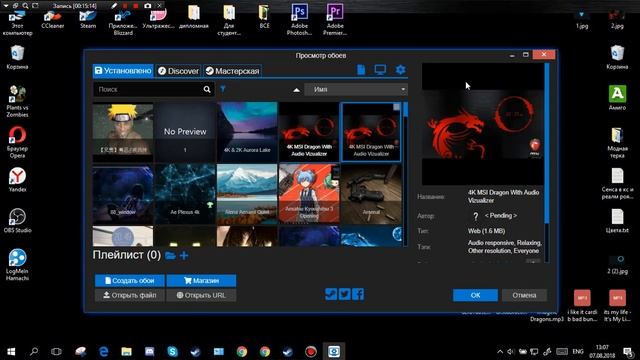Screen dimensions: 640x360
Task: Open the Магазин button
Action: (201, 281)
